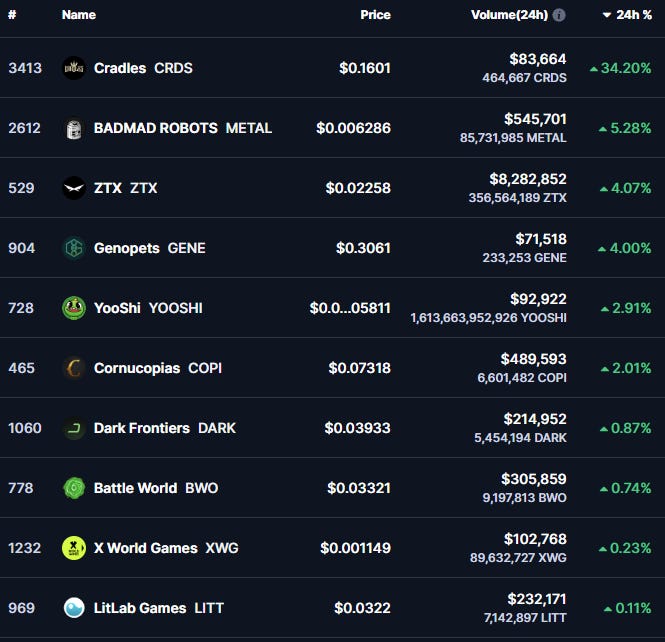Screen dimensions: 665x642
Task: Click the rank number 2612
Action: (x=25, y=128)
